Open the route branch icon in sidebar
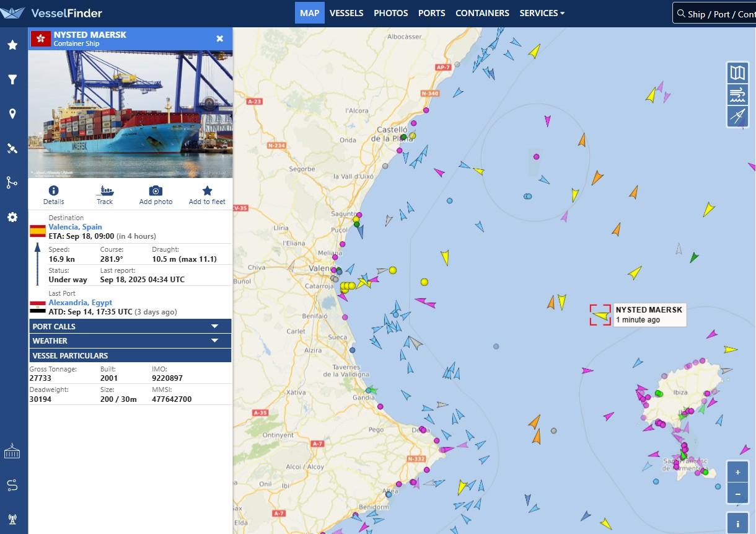The image size is (756, 534). click(x=12, y=182)
